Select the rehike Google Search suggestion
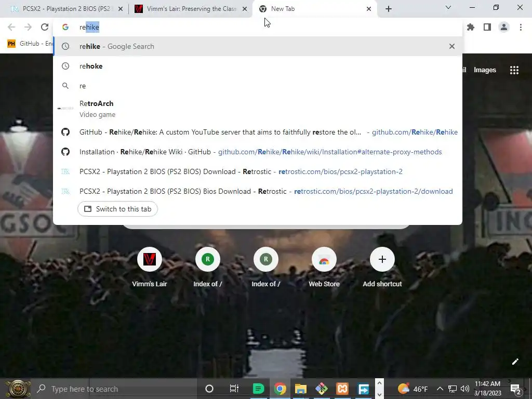Viewport: 532px width, 399px height. coord(258,46)
